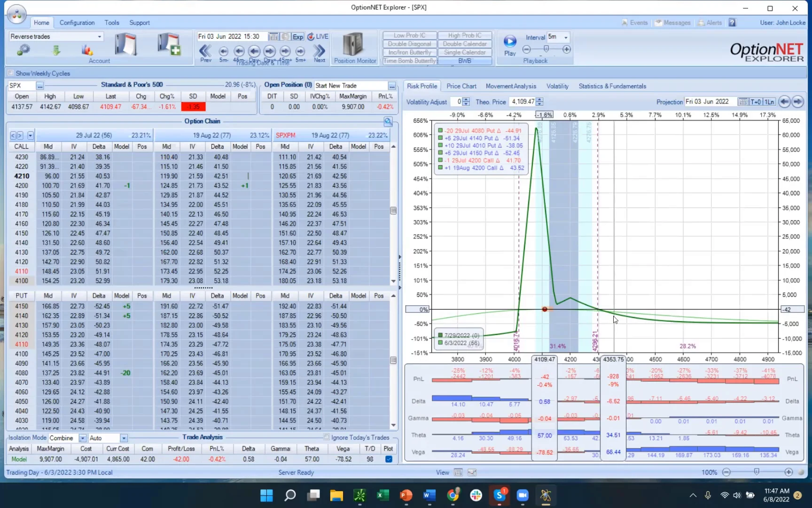Open the Tools ribbon tab
The image size is (812, 508).
112,23
